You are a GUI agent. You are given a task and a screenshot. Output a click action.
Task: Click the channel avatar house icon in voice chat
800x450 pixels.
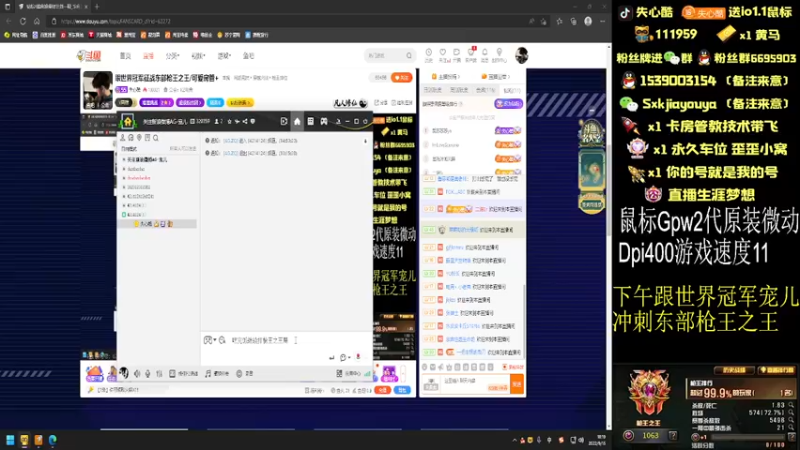click(128, 121)
